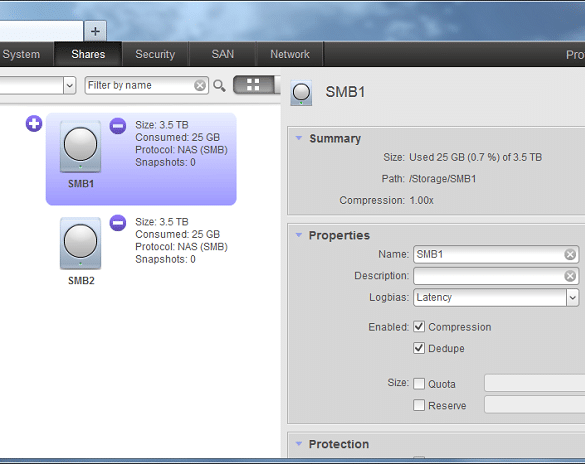Click the magnifier search icon
The image size is (585, 464).
click(219, 86)
